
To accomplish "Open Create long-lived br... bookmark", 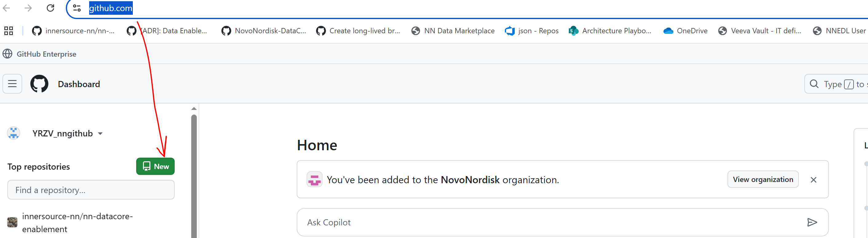I will point(358,31).
